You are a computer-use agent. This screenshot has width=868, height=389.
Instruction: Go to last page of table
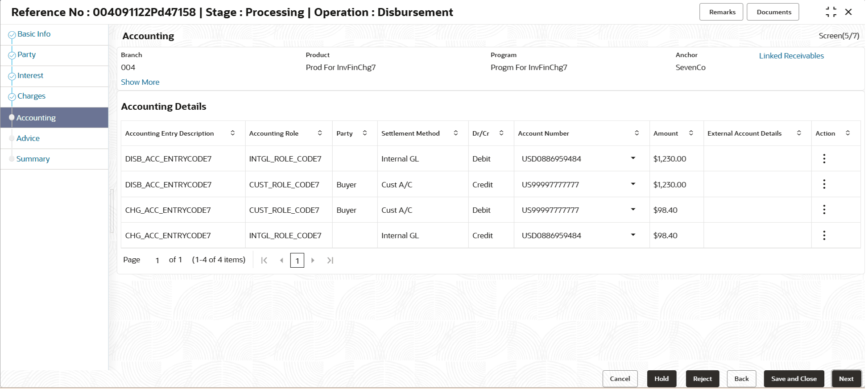[x=330, y=260]
